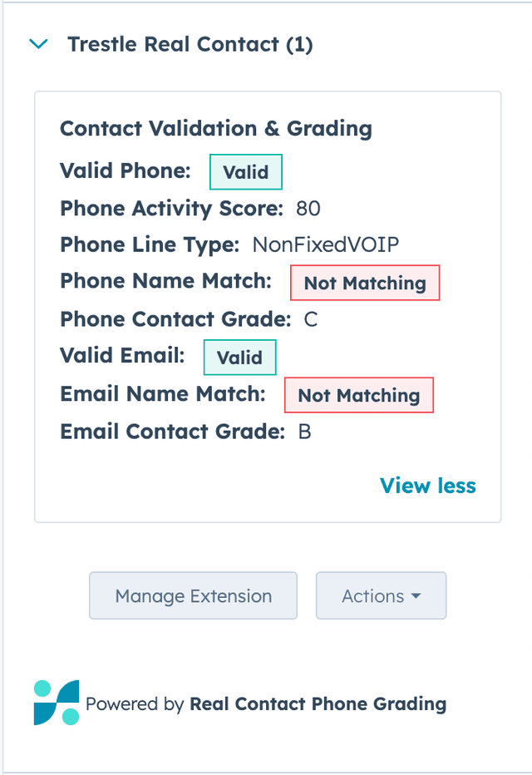The height and width of the screenshot is (775, 532).
Task: Click the Real Contact Phone Grading text
Action: pos(318,704)
